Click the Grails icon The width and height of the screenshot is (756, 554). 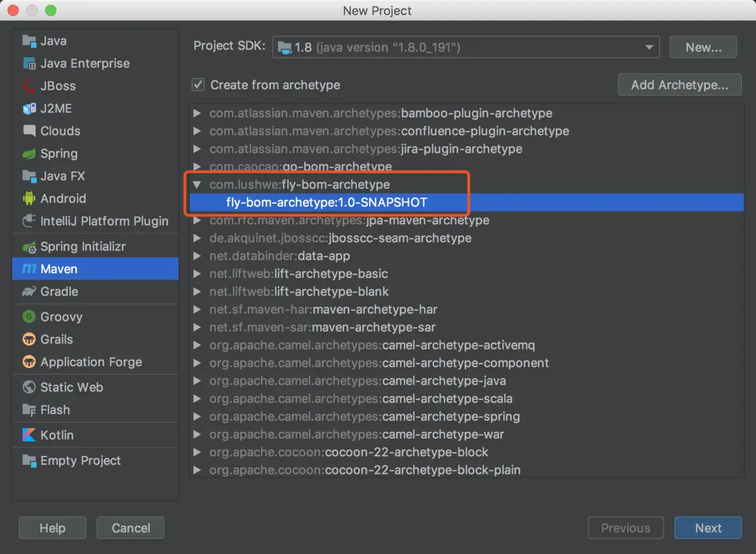tap(29, 339)
